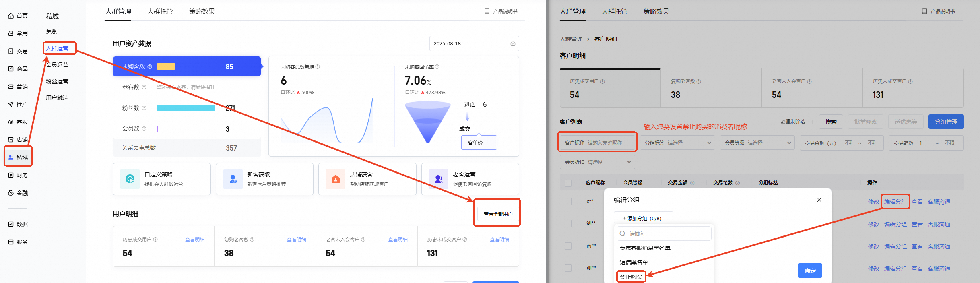Select 专属客服消息黑名单 group option
Screen dimensions: 980x283
click(645, 248)
